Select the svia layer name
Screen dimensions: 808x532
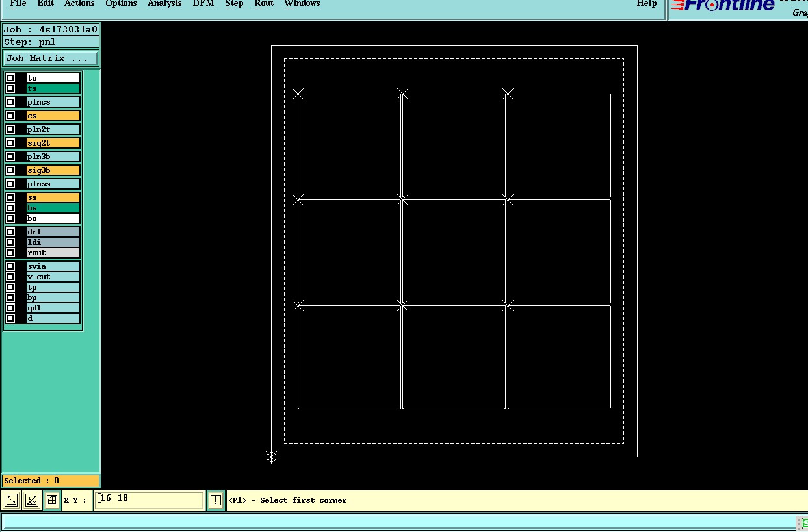coord(53,266)
